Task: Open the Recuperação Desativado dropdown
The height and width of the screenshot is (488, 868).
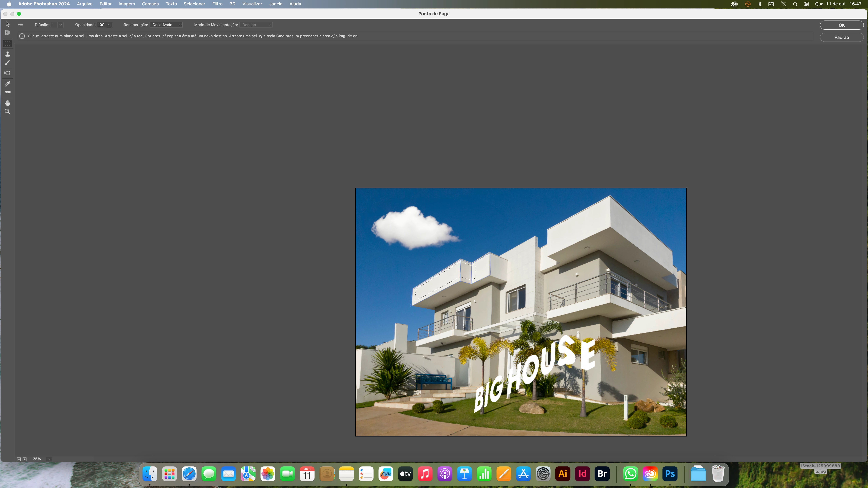Action: 166,25
